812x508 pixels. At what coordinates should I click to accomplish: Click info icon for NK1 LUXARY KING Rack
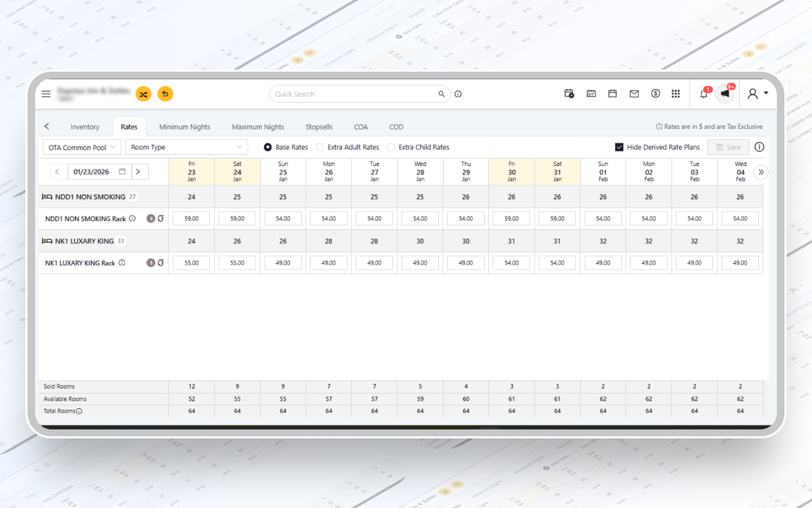[x=122, y=263]
